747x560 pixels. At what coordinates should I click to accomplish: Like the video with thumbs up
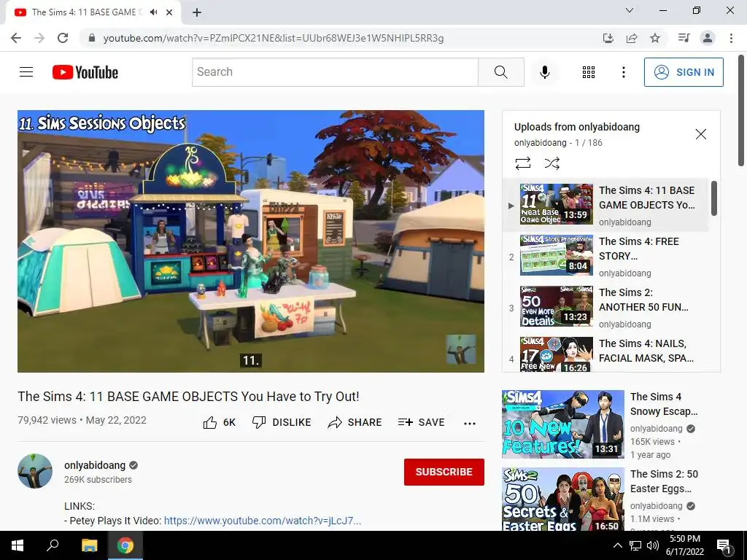coord(220,422)
